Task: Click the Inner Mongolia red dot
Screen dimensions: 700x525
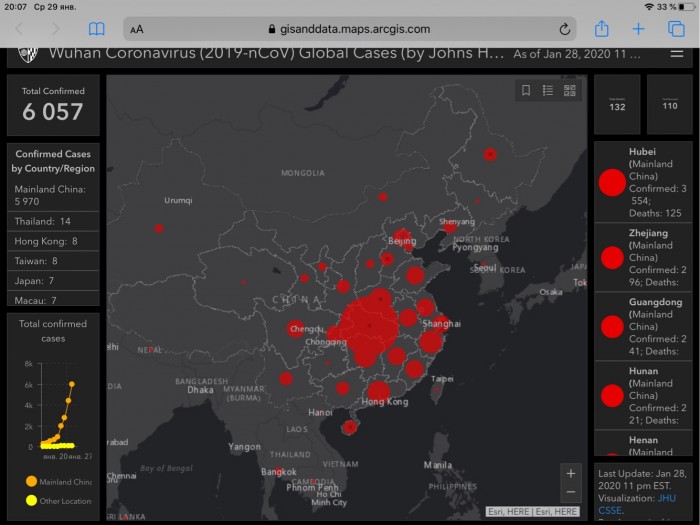Action: pyautogui.click(x=383, y=196)
